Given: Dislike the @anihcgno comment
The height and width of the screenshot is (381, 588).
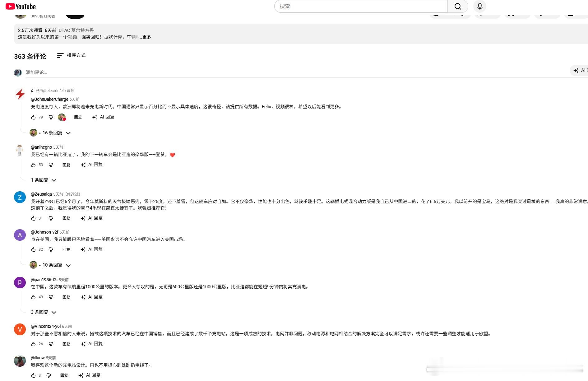Looking at the screenshot, I should pyautogui.click(x=51, y=165).
